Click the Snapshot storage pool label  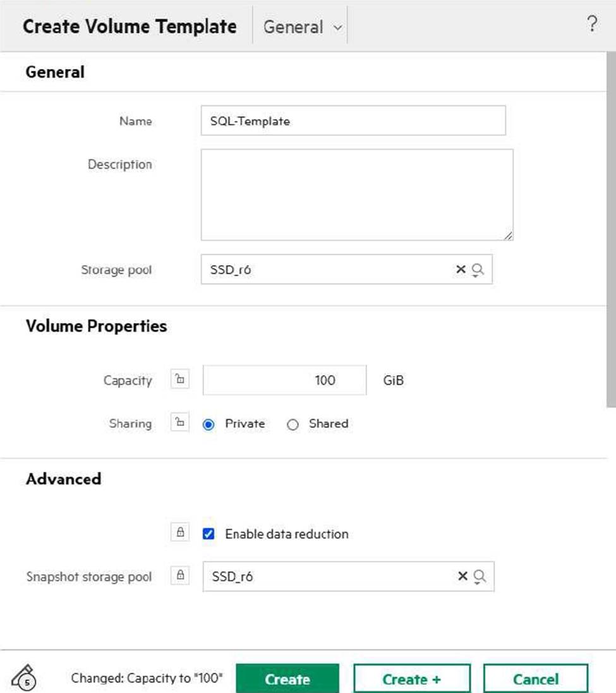click(89, 577)
